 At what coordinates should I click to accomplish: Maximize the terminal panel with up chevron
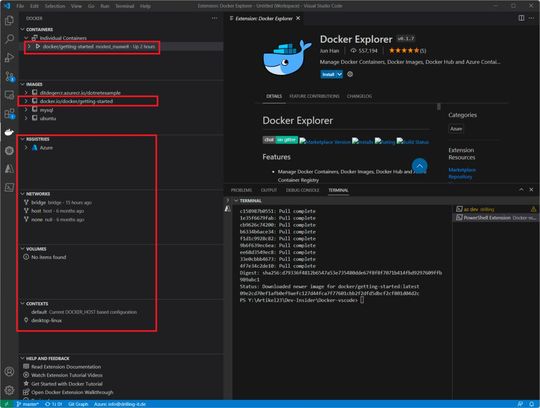pyautogui.click(x=521, y=190)
